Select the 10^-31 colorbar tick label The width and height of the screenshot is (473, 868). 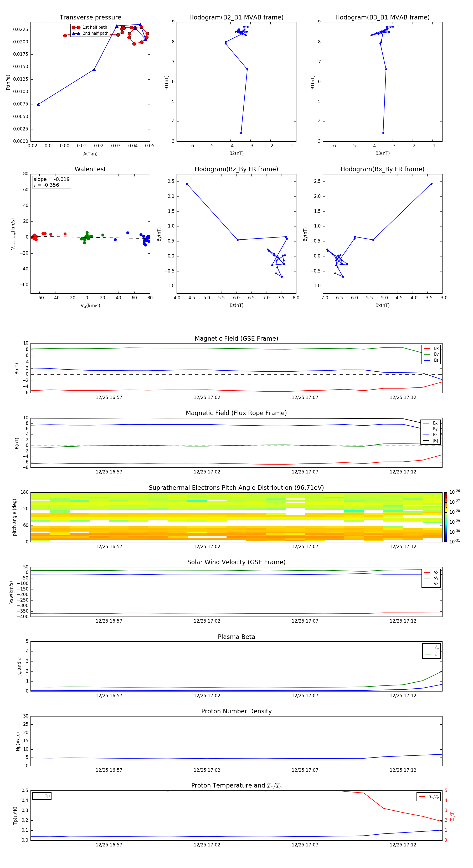455,542
